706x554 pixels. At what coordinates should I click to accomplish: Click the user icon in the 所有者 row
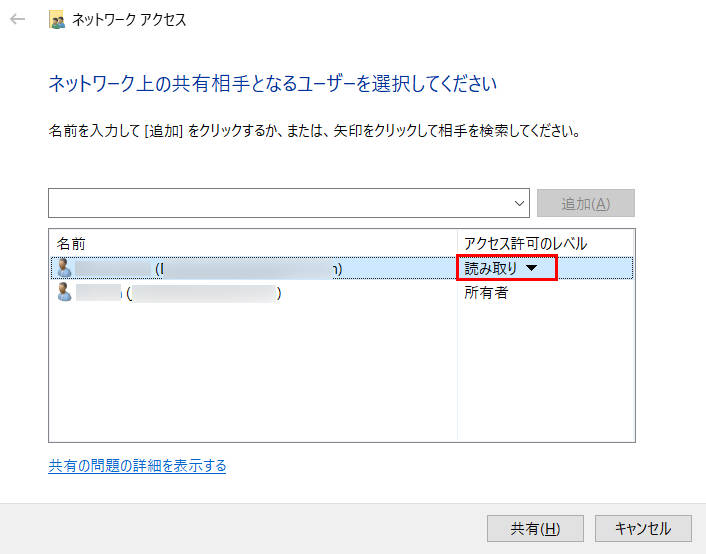coord(64,292)
